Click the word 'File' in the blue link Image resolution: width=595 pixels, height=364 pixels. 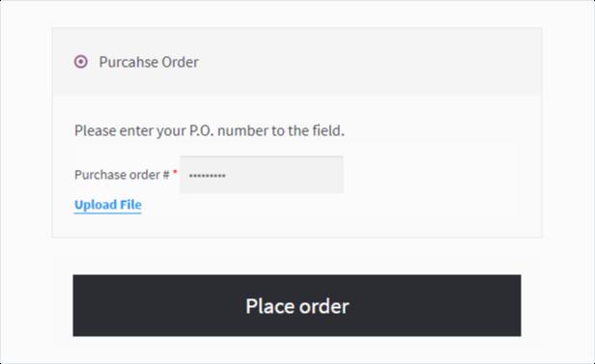130,205
